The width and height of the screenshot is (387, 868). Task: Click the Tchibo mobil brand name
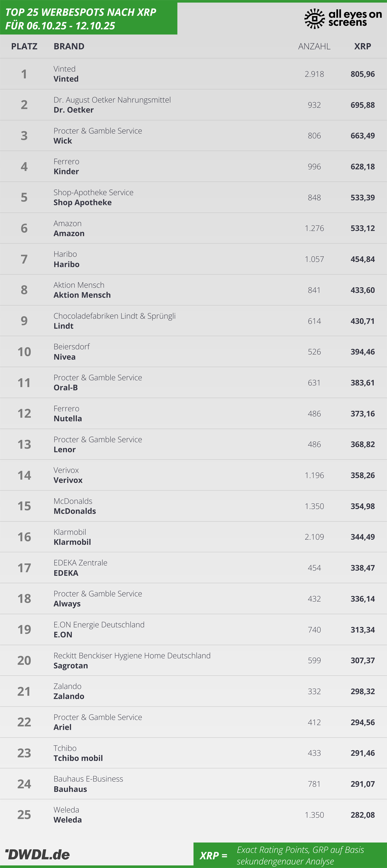tap(78, 758)
